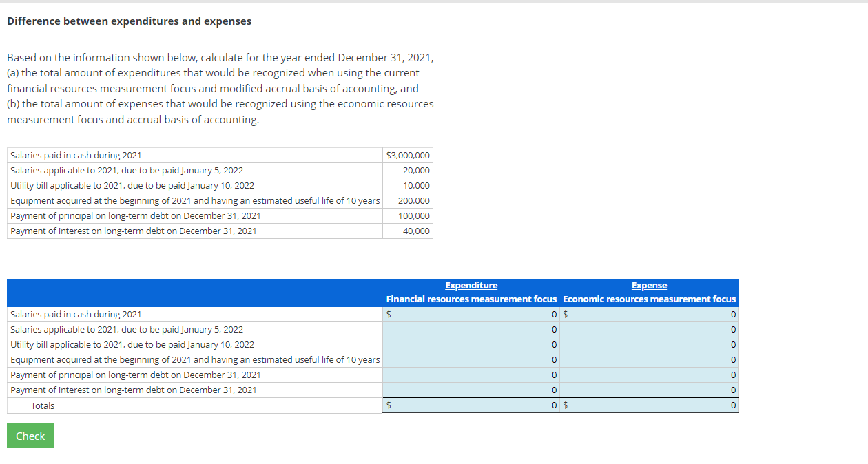Click the Expenditure column header
The height and width of the screenshot is (464, 868).
click(471, 286)
